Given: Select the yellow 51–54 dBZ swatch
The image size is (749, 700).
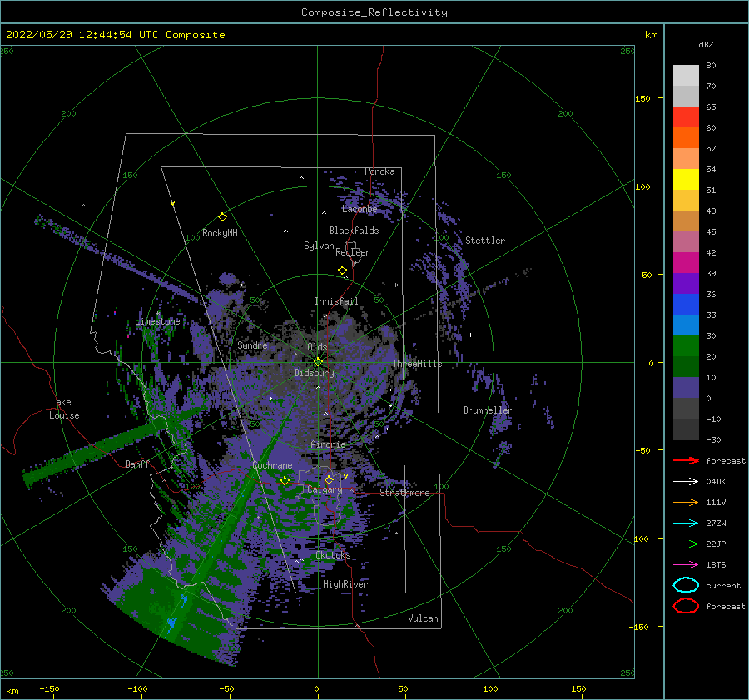Looking at the screenshot, I should pyautogui.click(x=686, y=180).
